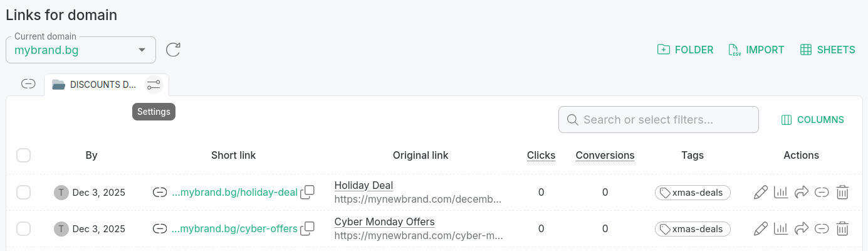Image resolution: width=868 pixels, height=251 pixels.
Task: Select the Holiday Deal row checkbox
Action: [24, 193]
